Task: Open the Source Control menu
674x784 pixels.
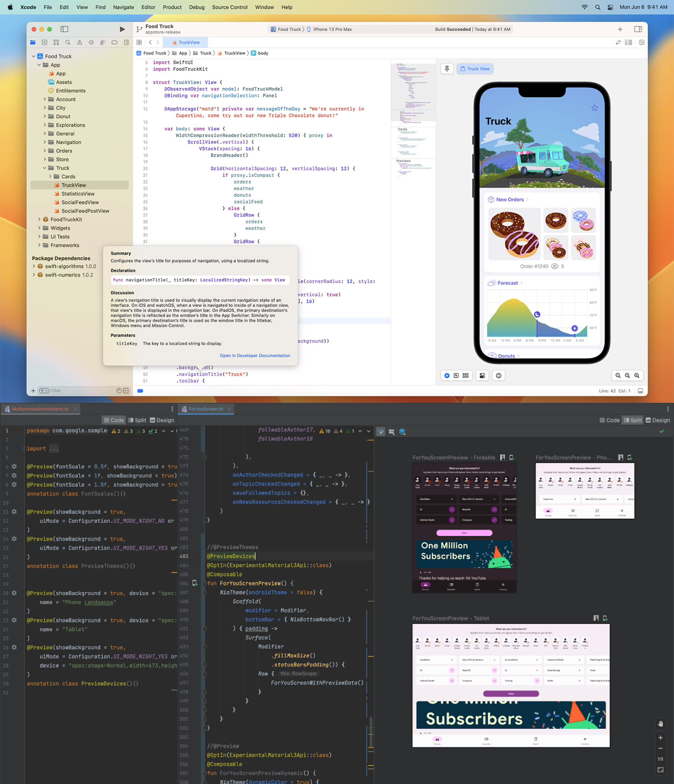Action: [229, 7]
